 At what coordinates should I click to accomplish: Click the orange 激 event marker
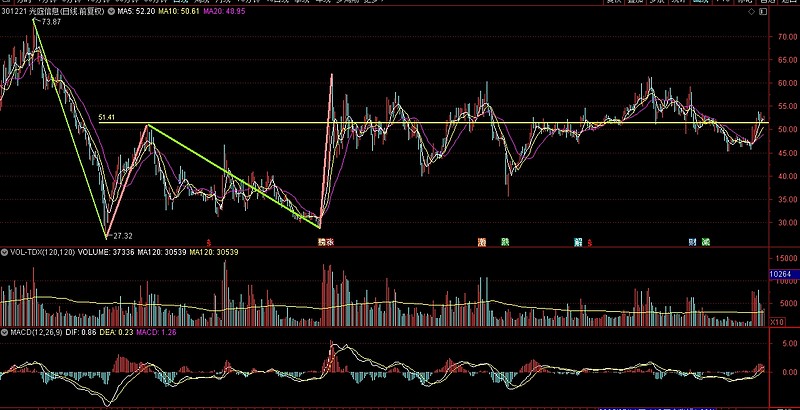click(482, 242)
